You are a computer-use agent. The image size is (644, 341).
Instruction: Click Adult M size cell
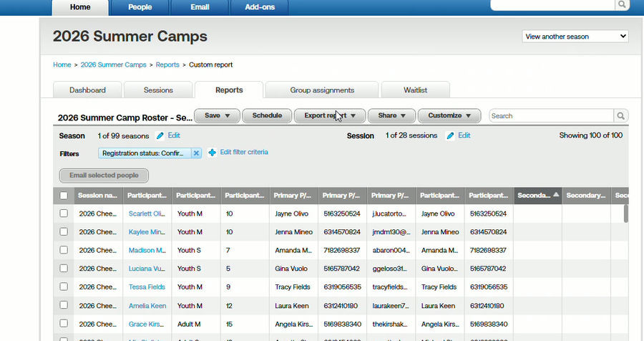[x=195, y=324]
